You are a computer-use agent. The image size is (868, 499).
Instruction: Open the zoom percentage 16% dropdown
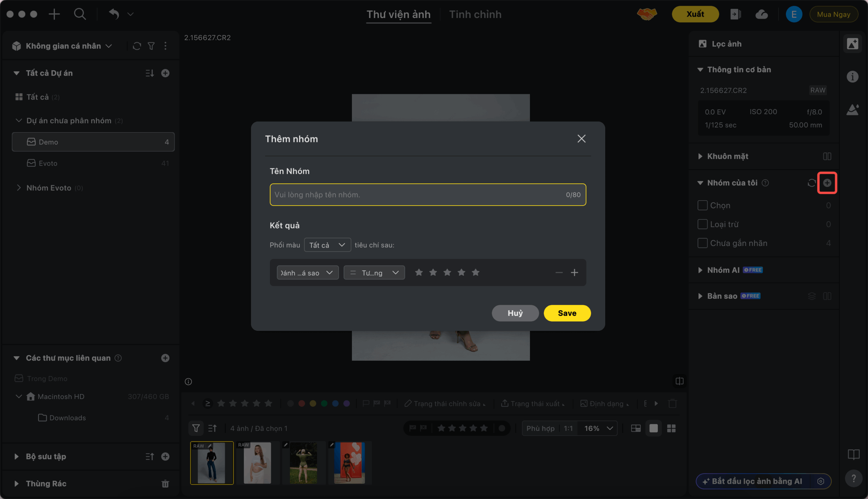pyautogui.click(x=598, y=428)
